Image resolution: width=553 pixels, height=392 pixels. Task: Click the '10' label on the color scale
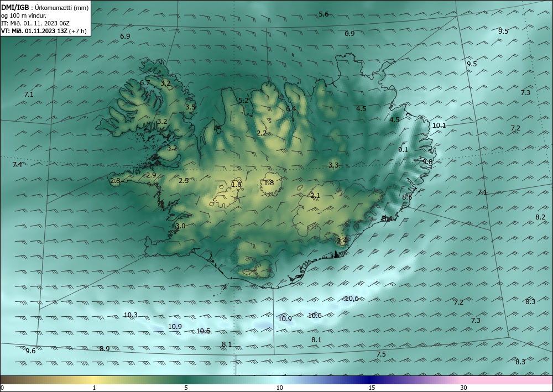click(280, 388)
